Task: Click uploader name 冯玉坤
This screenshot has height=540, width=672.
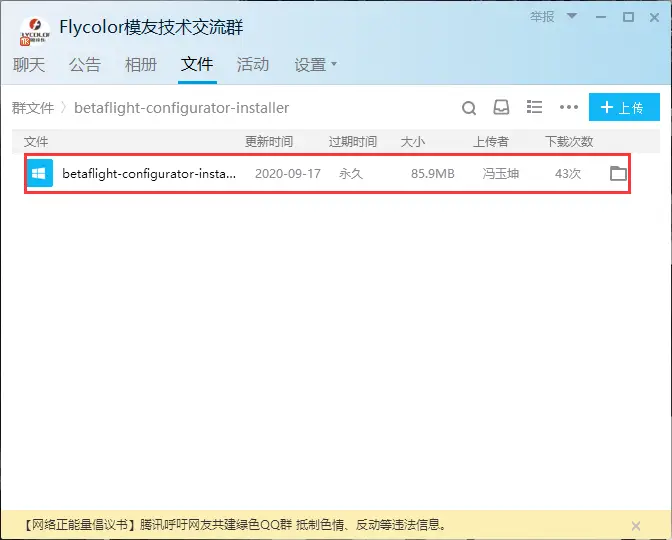Action: (501, 174)
